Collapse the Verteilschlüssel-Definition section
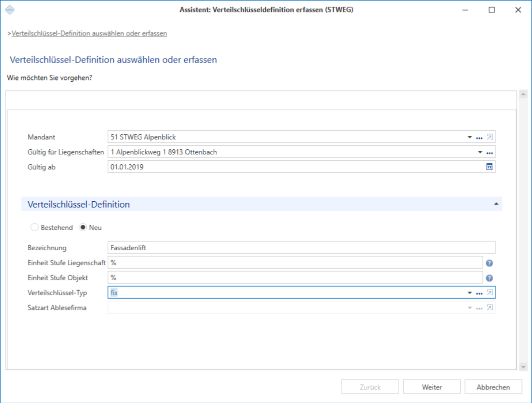The height and width of the screenshot is (403, 532). click(x=496, y=204)
